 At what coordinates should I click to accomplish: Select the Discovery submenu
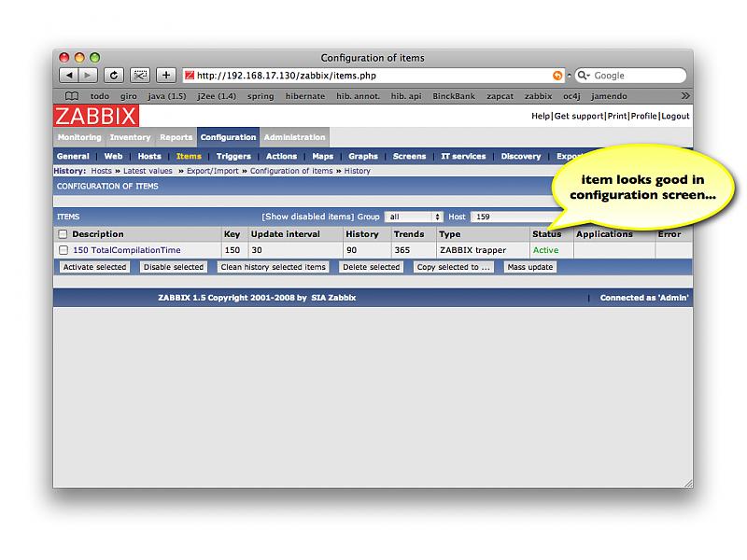521,156
